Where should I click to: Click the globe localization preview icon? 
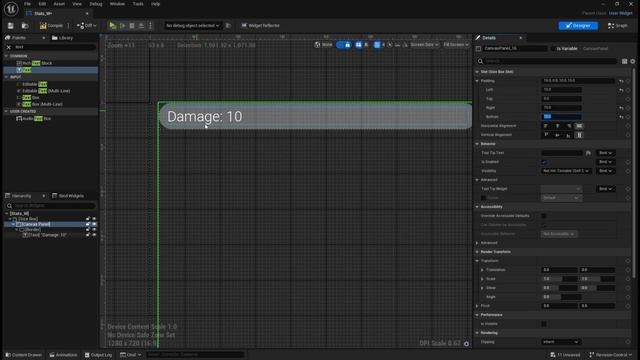pyautogui.click(x=318, y=44)
